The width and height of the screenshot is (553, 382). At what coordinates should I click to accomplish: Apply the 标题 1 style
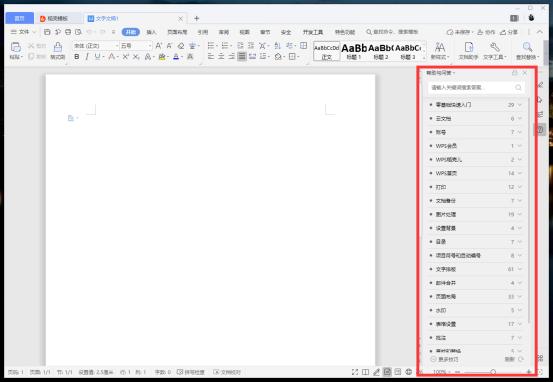tap(354, 51)
